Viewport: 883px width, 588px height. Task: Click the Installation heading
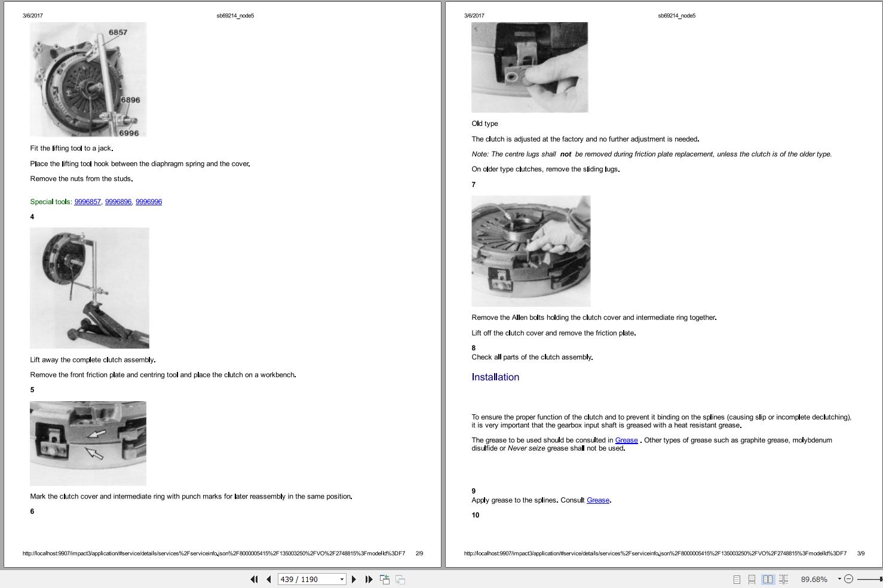click(495, 377)
